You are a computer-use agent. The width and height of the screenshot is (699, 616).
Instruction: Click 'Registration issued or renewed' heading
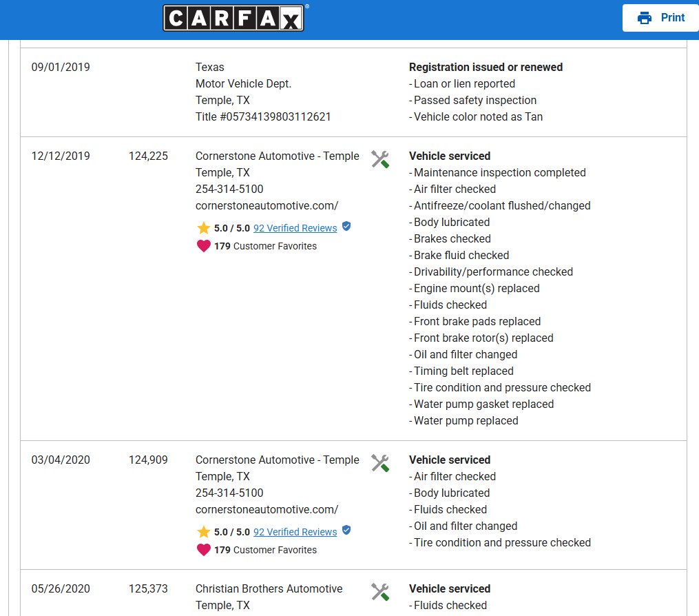[x=486, y=67]
